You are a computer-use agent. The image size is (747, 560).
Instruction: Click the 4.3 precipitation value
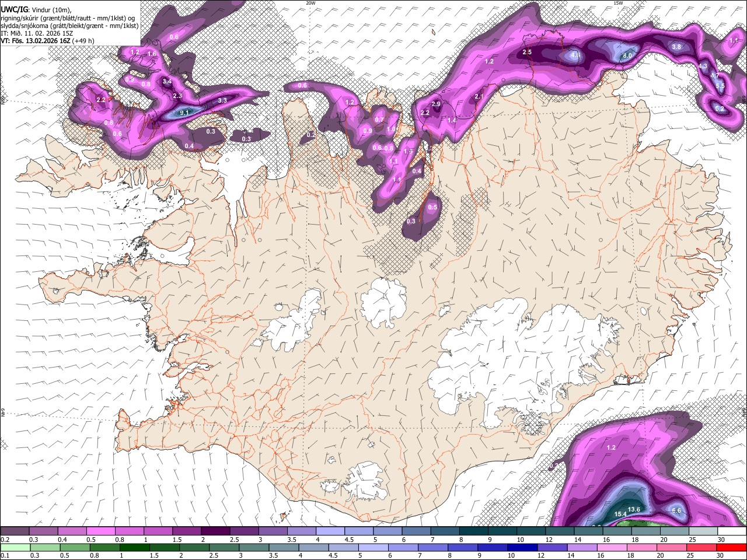[x=703, y=66]
